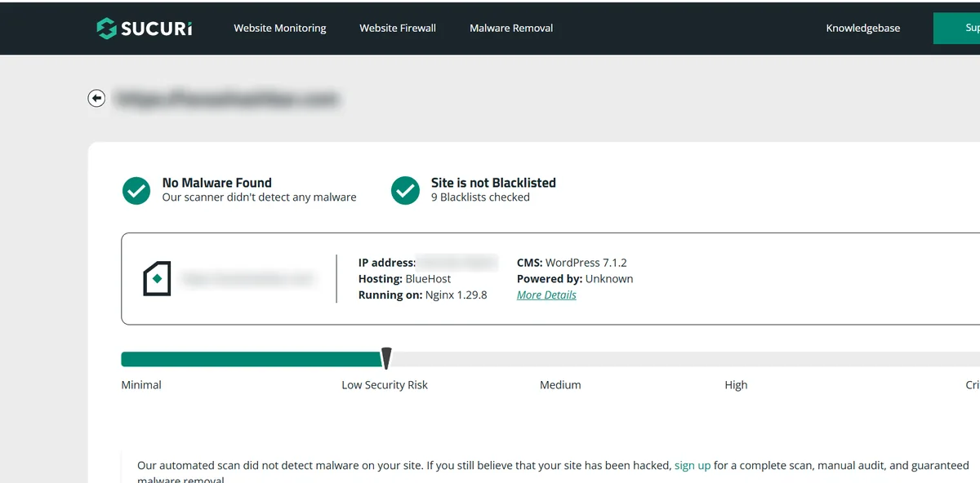The width and height of the screenshot is (980, 483).
Task: Click the Site is not Blacklisted checkmark icon
Action: coord(405,190)
